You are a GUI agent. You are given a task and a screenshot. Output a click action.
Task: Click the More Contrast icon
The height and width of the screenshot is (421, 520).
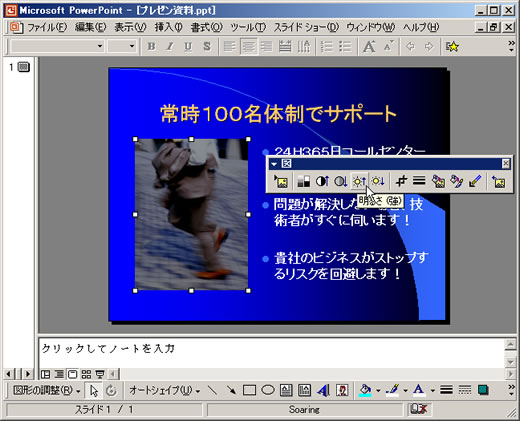[x=322, y=182]
